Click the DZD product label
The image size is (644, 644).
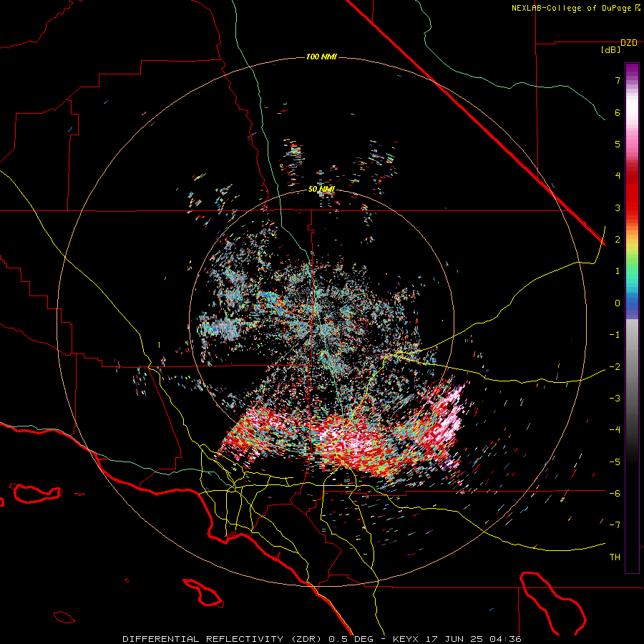tap(629, 43)
